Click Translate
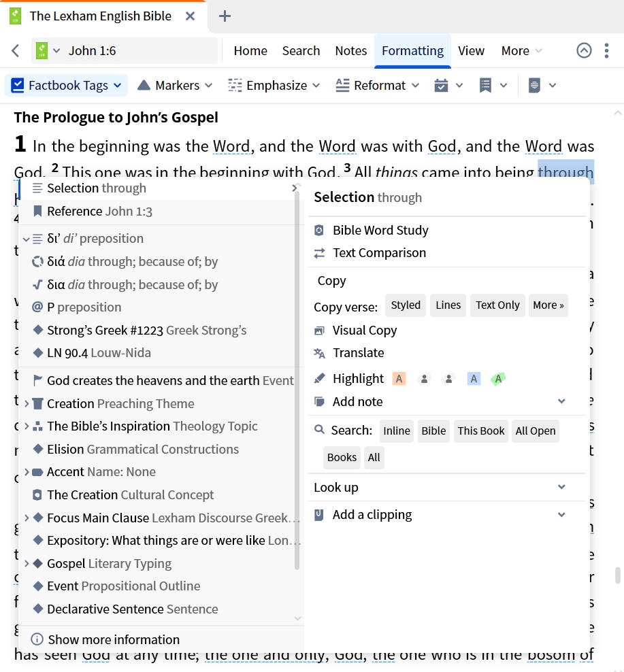Image resolution: width=624 pixels, height=672 pixels. pos(349,353)
